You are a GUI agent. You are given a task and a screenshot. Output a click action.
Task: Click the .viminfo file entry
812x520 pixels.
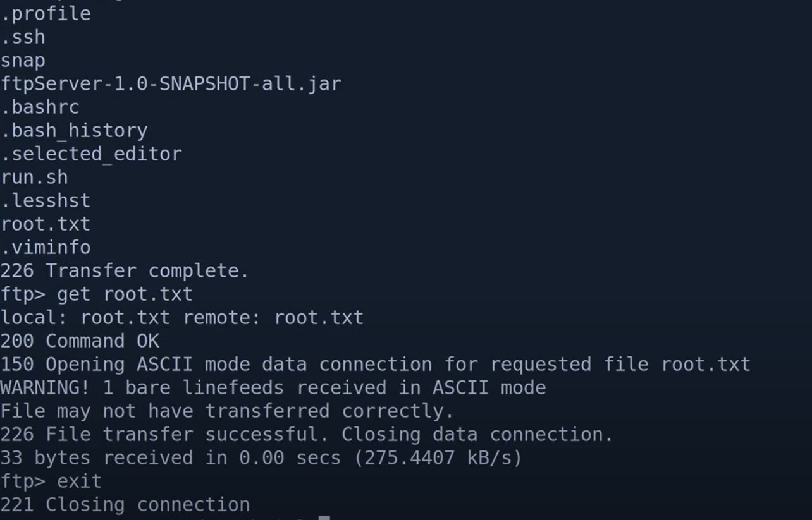[46, 248]
